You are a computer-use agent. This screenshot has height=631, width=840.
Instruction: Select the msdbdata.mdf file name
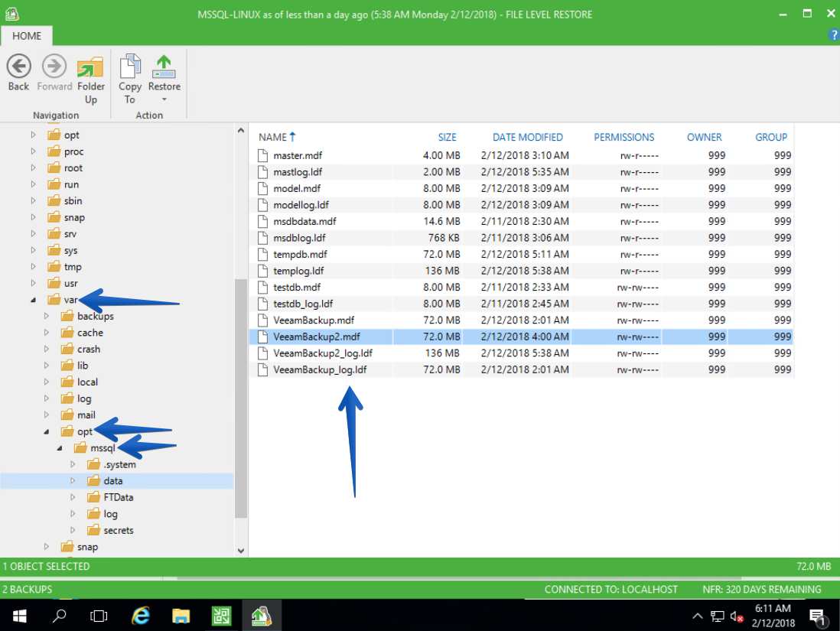click(x=304, y=221)
